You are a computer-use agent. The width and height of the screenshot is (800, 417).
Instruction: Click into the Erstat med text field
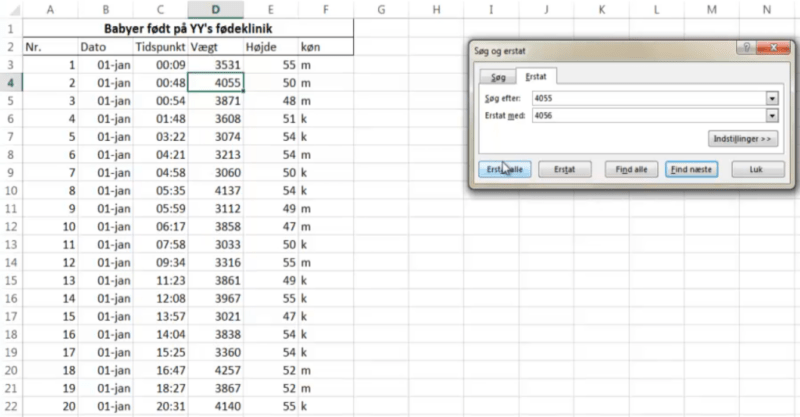coord(648,115)
